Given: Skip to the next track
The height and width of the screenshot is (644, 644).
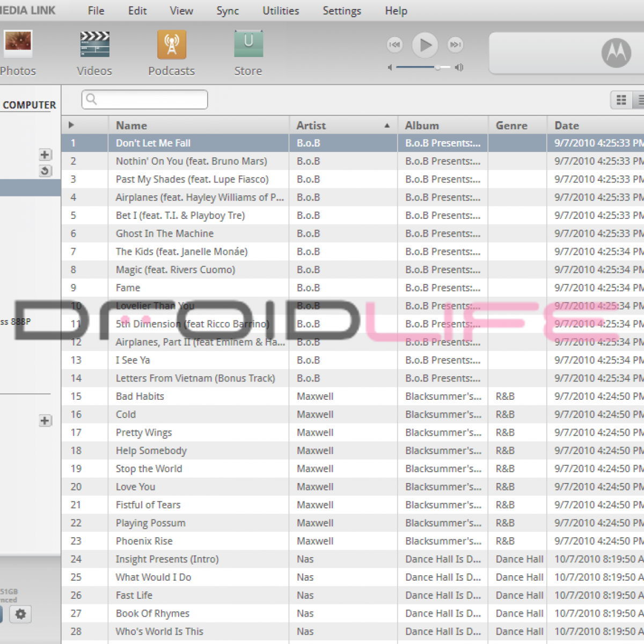Looking at the screenshot, I should tap(456, 45).
